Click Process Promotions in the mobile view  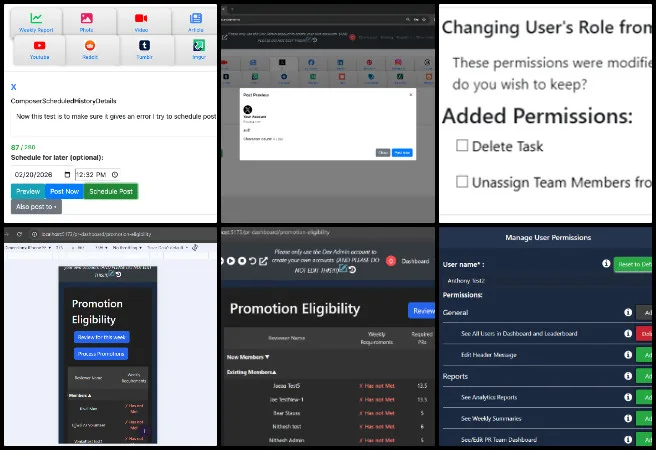101,354
